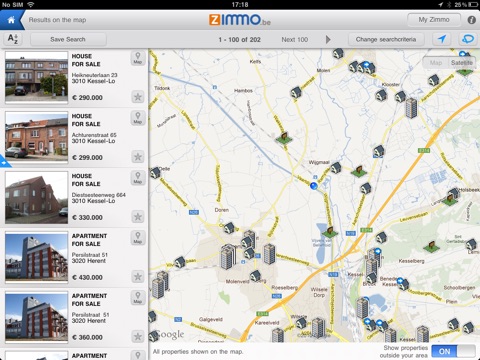Click the blue current-location dot on map
The height and width of the screenshot is (360, 480).
tap(313, 186)
